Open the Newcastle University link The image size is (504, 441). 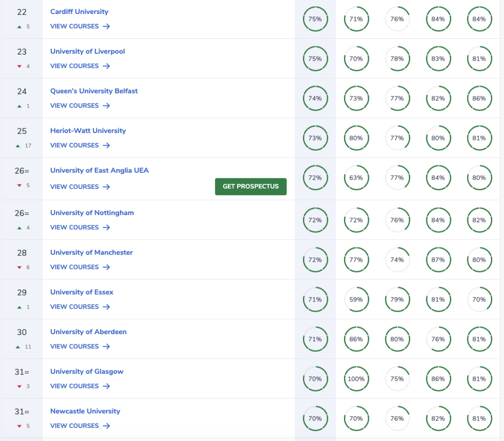click(x=85, y=411)
